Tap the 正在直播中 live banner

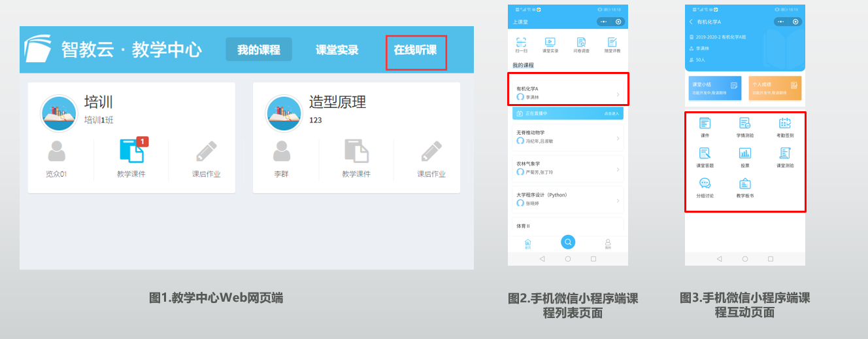pos(567,114)
